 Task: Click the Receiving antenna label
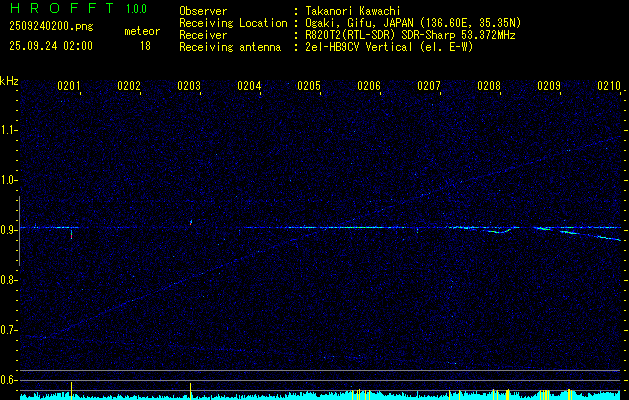coord(230,47)
